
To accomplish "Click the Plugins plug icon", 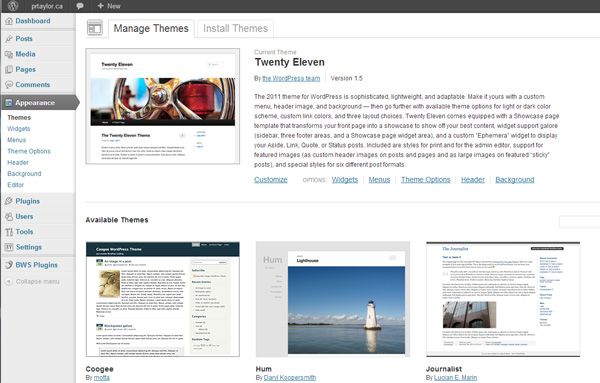I will pyautogui.click(x=9, y=201).
